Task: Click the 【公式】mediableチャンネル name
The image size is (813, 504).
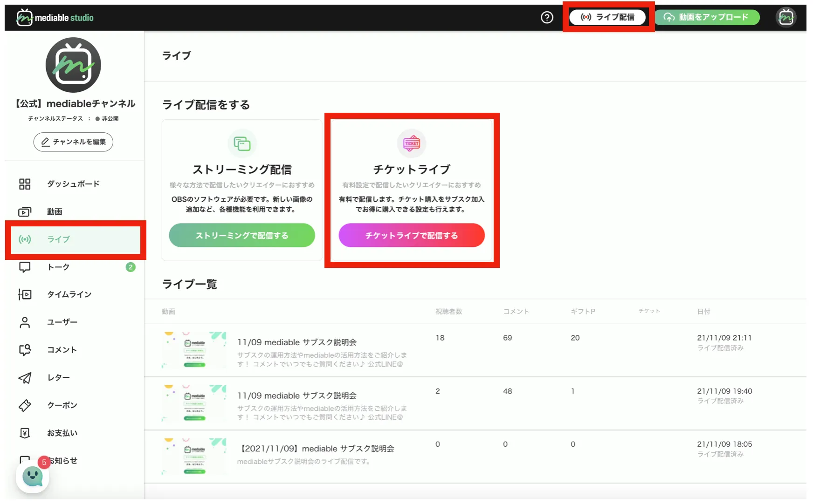Action: [76, 103]
